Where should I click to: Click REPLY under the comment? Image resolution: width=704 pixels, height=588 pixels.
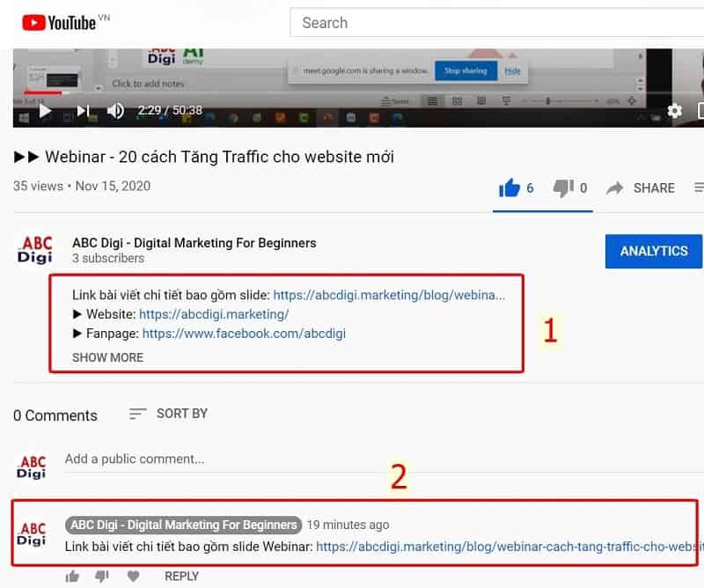click(181, 576)
